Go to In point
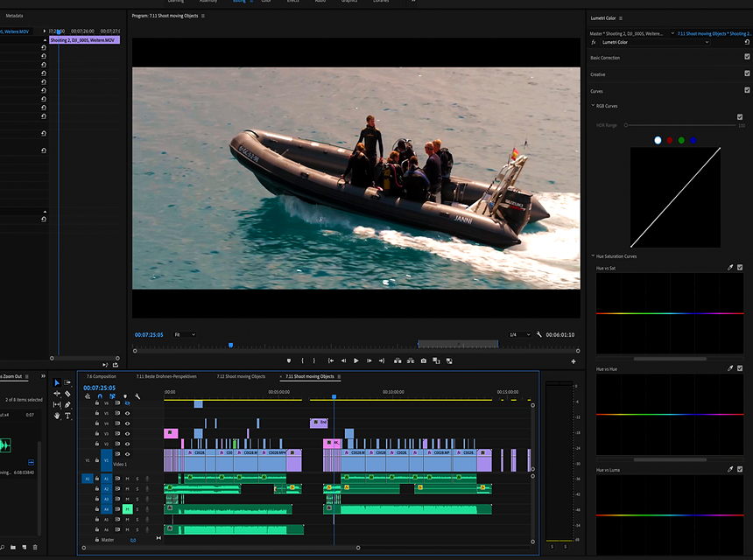Viewport: 753px width, 560px height. (331, 360)
